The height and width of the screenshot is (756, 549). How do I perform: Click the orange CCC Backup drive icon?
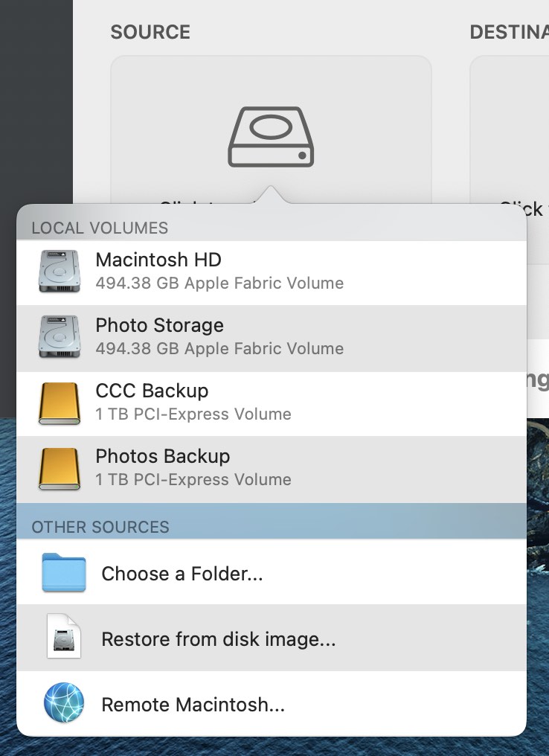pos(59,402)
